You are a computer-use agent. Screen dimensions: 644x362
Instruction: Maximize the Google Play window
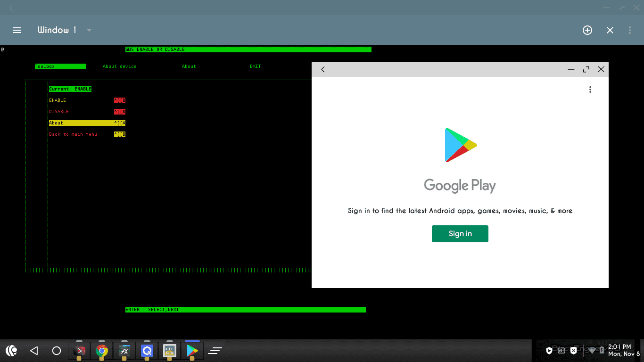click(586, 69)
